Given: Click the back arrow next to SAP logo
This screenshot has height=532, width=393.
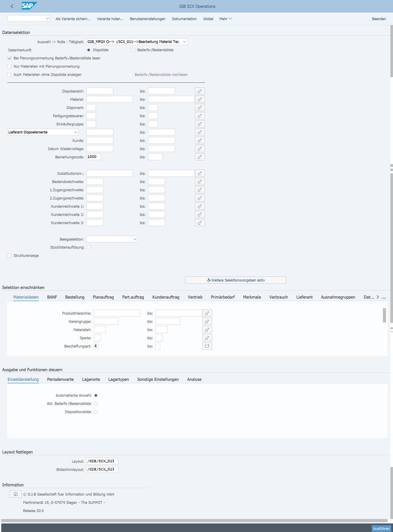Looking at the screenshot, I should pyautogui.click(x=12, y=6).
